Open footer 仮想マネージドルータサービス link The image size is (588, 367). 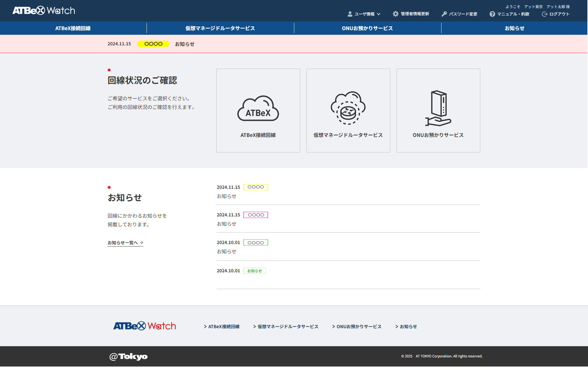[286, 327]
